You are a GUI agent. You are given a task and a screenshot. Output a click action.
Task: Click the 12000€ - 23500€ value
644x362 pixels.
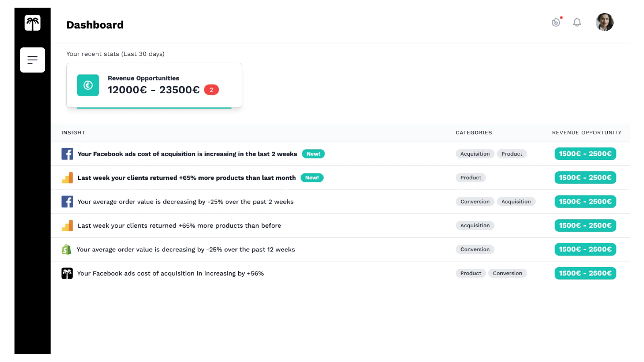(154, 90)
